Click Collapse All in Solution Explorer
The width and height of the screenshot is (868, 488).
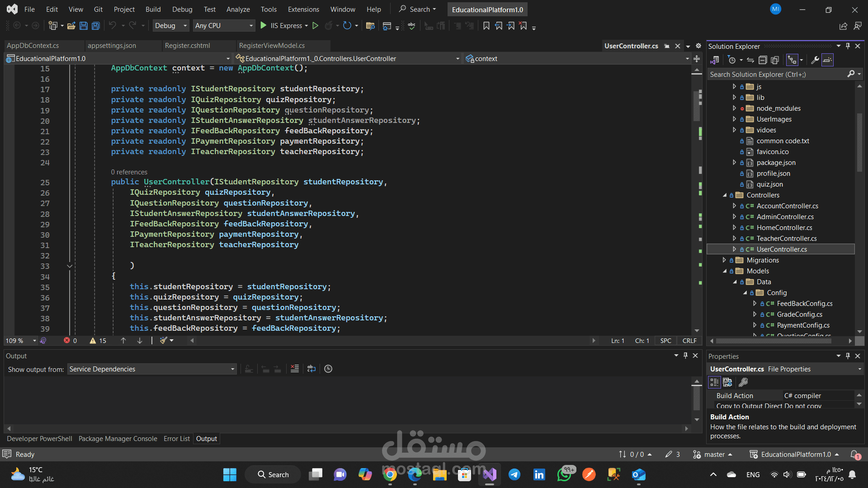pyautogui.click(x=763, y=60)
